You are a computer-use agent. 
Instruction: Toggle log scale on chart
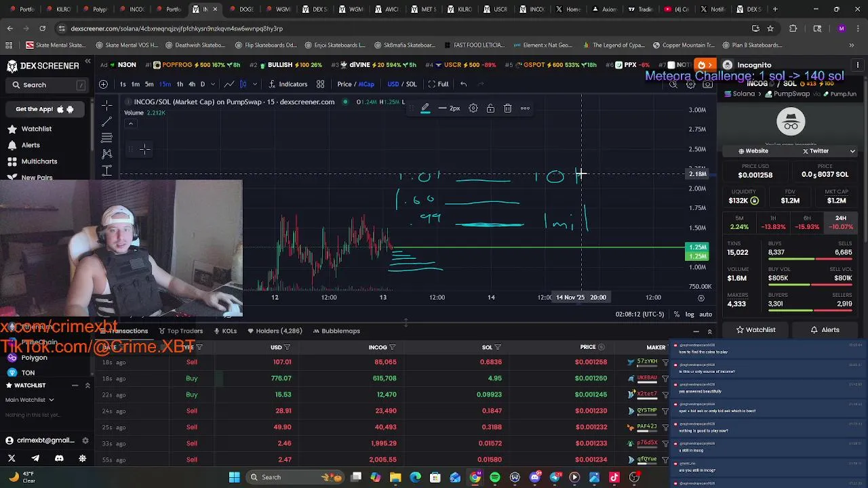pyautogui.click(x=690, y=314)
